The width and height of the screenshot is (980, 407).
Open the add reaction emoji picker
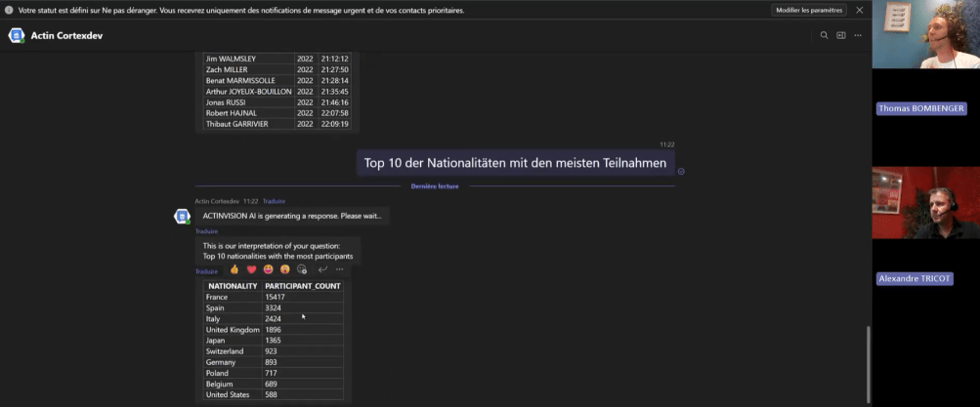click(x=302, y=269)
